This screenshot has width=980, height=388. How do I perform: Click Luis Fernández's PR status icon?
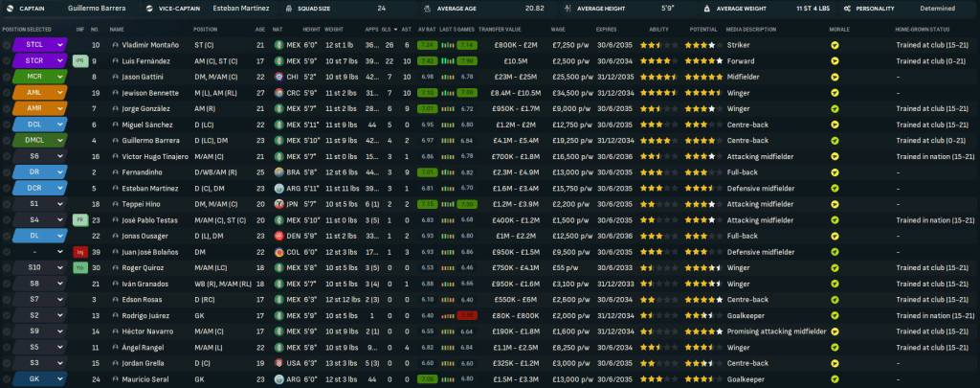coord(80,60)
